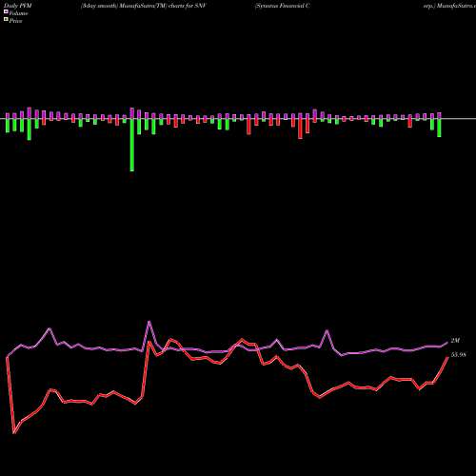Click the tallest green volume bar

point(132,145)
